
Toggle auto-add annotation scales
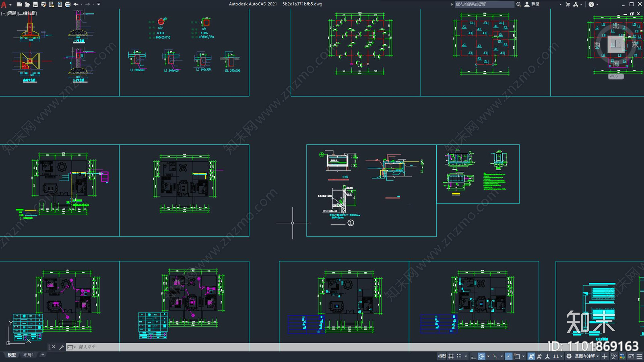[539, 356]
